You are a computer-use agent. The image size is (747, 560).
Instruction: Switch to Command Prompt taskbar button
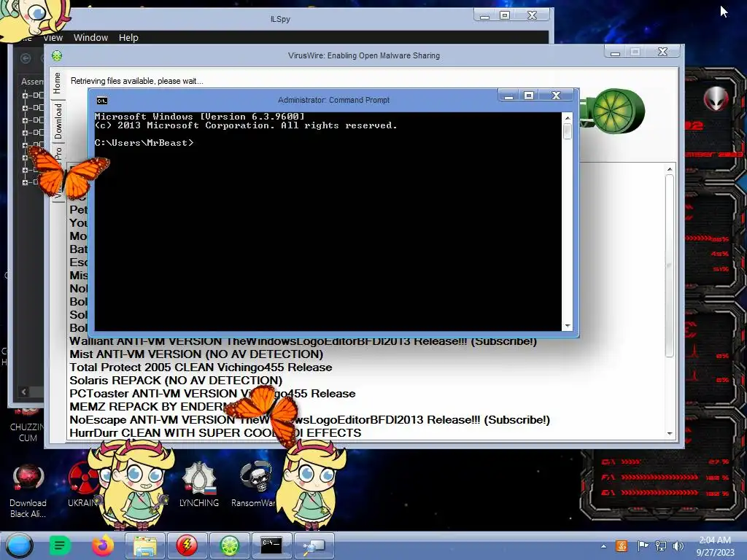[x=271, y=545]
